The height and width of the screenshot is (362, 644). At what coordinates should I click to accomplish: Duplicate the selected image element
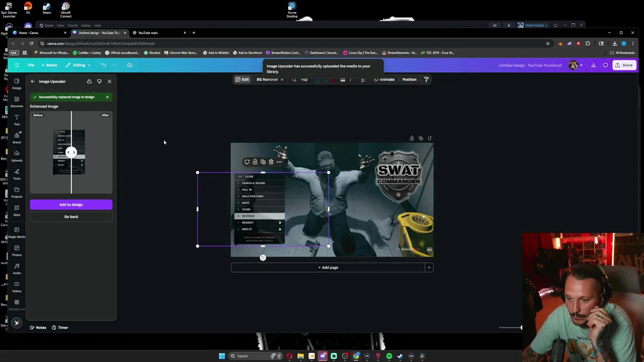[263, 162]
